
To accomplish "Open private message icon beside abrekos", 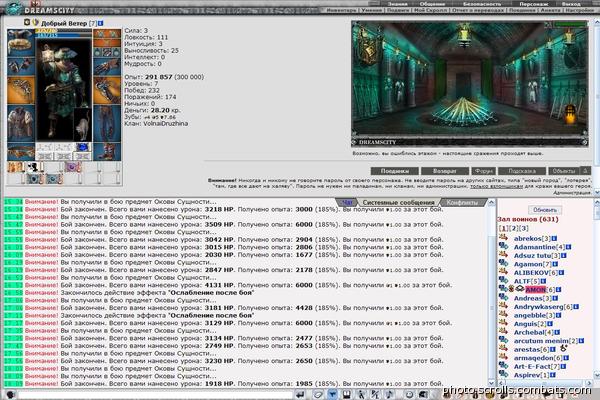I will click(x=503, y=238).
